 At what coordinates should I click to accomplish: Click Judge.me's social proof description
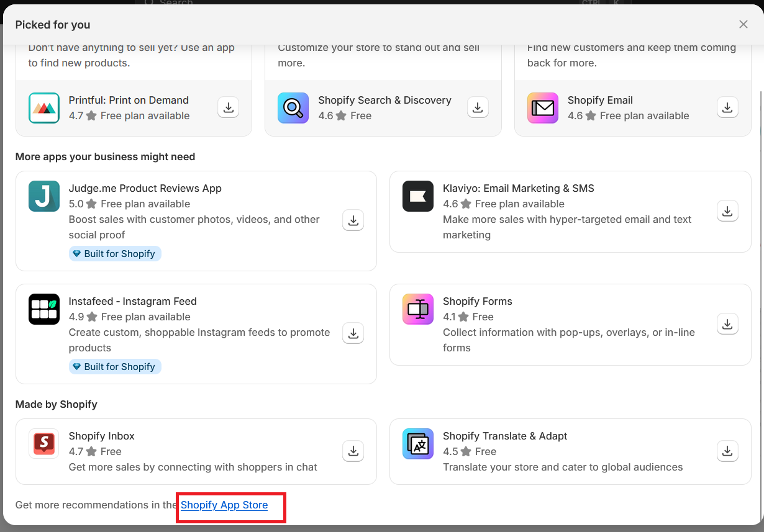194,227
